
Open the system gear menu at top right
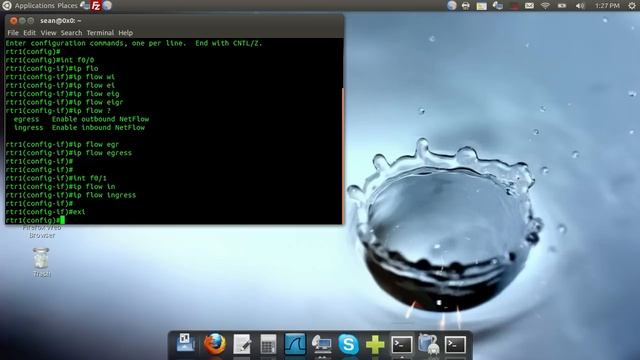(x=632, y=6)
